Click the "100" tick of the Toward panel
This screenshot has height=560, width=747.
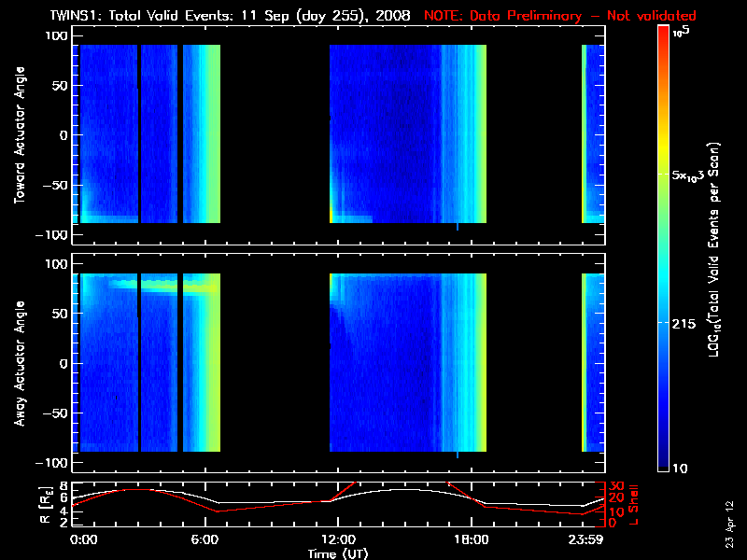(x=57, y=35)
